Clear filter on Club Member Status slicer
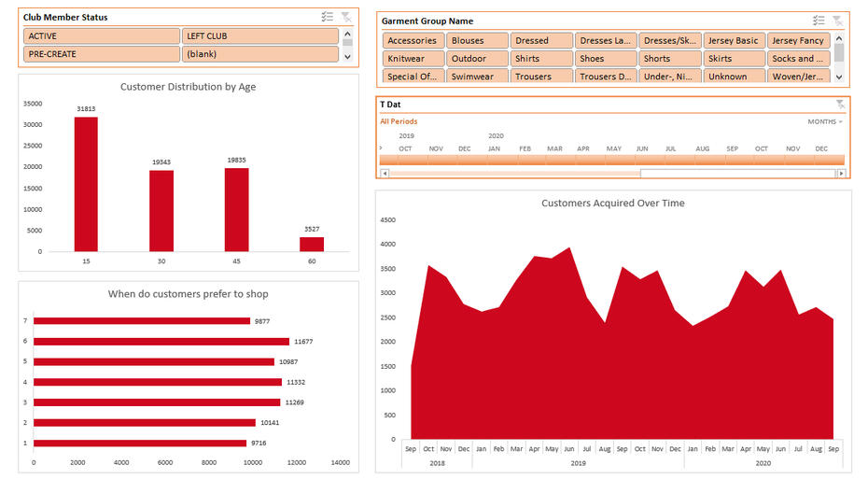Viewport: 868px width, 479px height. click(x=346, y=17)
